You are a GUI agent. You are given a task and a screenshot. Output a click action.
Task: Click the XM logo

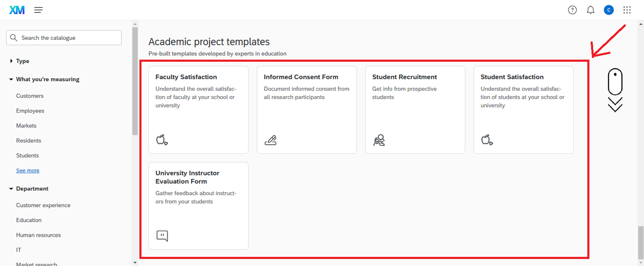(17, 10)
